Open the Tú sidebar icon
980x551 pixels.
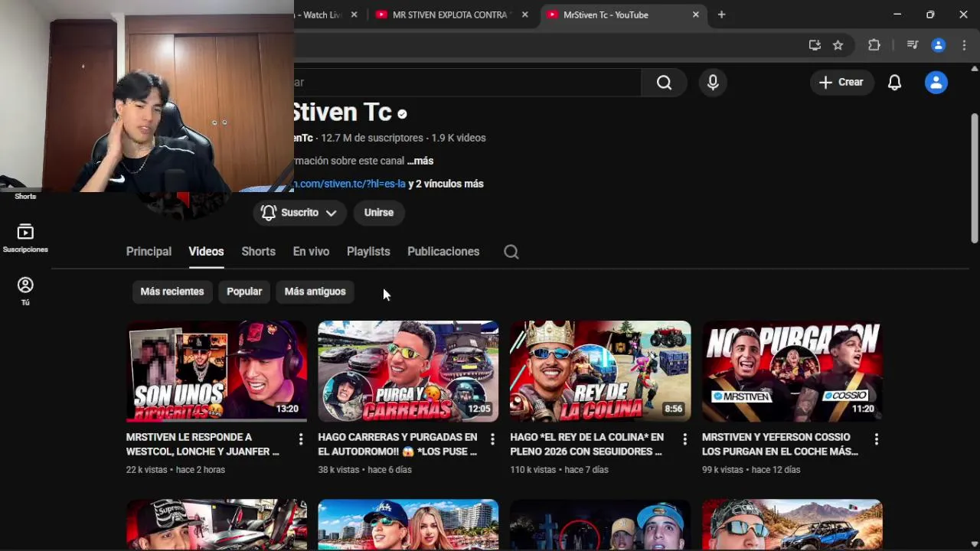pos(25,292)
